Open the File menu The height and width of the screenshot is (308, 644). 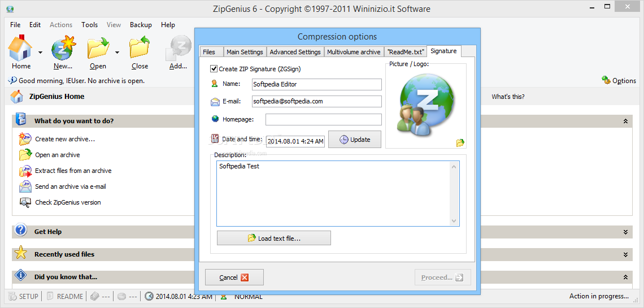tap(15, 25)
